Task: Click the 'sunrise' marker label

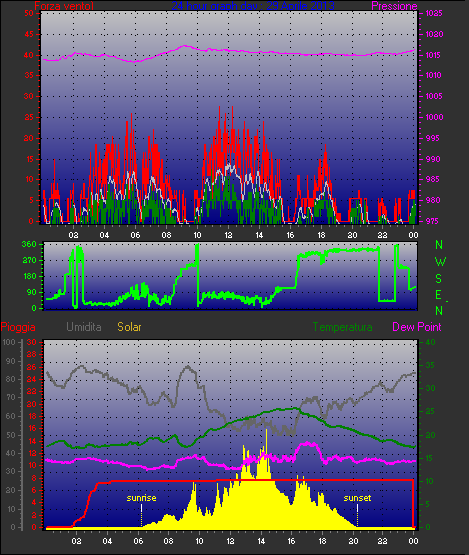Action: click(x=141, y=498)
